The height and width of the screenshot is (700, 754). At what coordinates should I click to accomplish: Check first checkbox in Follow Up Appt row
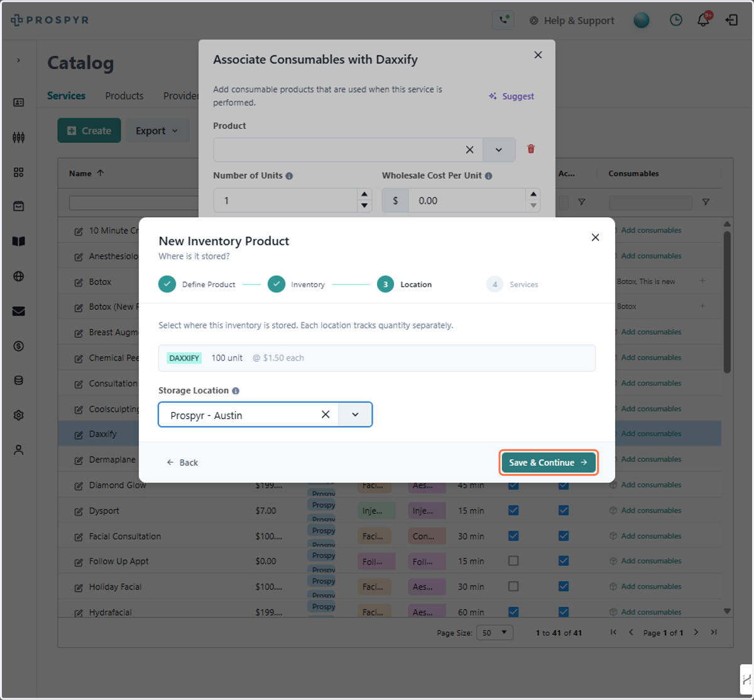513,561
